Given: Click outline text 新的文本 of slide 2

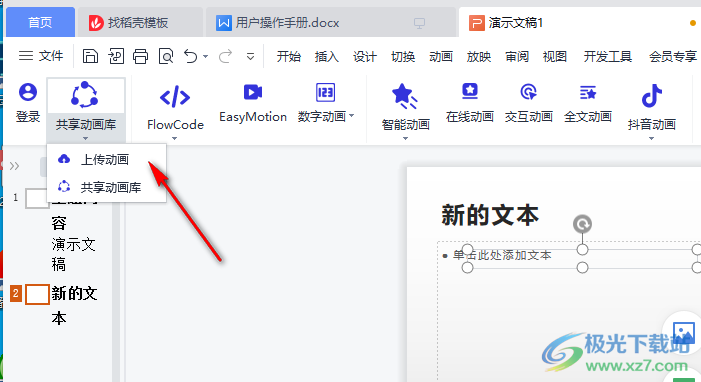Looking at the screenshot, I should click(x=74, y=306).
